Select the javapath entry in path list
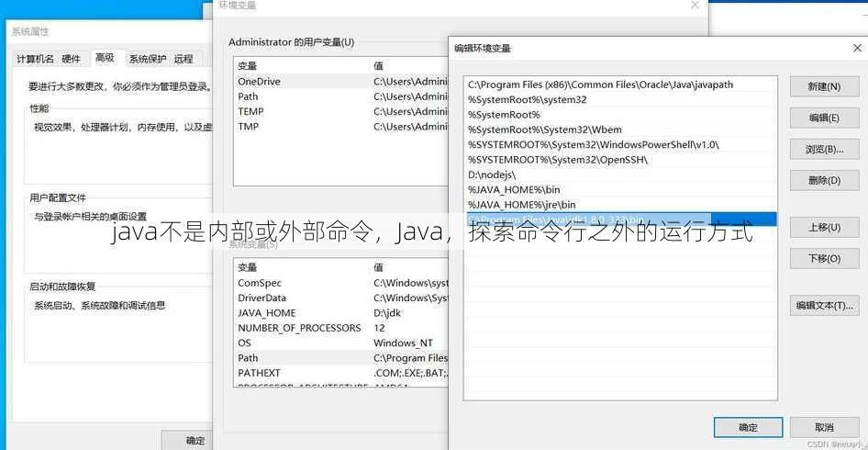The height and width of the screenshot is (450, 868). point(622,84)
